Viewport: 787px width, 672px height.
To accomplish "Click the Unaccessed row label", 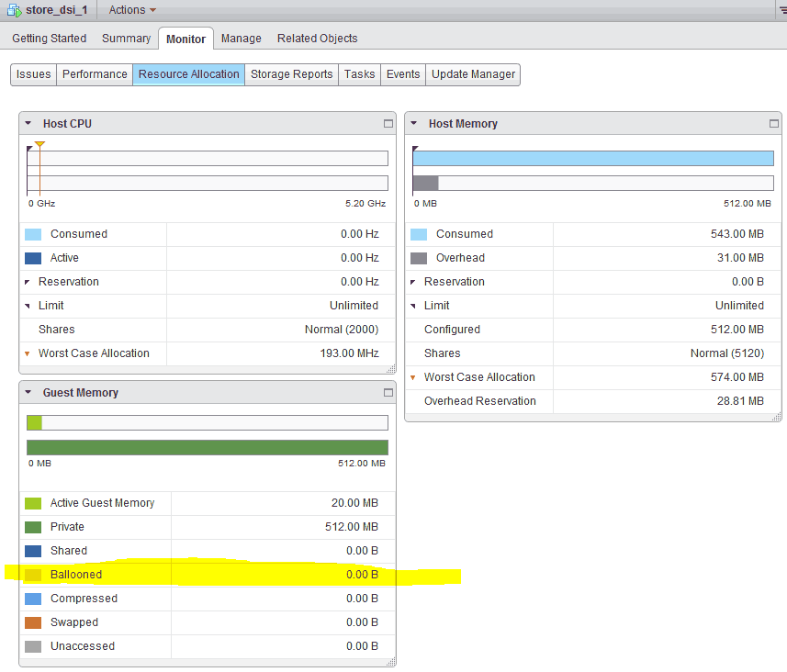I will click(x=83, y=646).
